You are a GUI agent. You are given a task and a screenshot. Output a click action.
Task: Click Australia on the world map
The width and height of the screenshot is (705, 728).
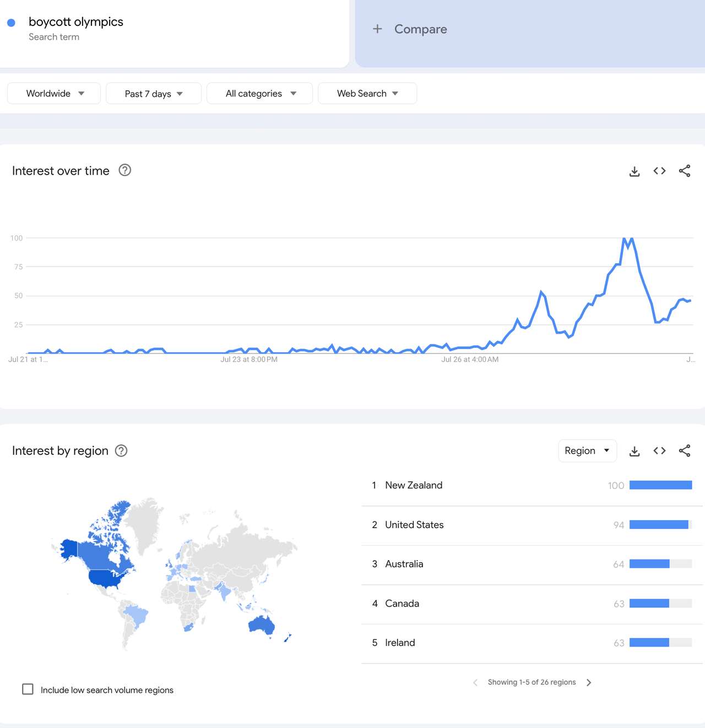tap(262, 624)
